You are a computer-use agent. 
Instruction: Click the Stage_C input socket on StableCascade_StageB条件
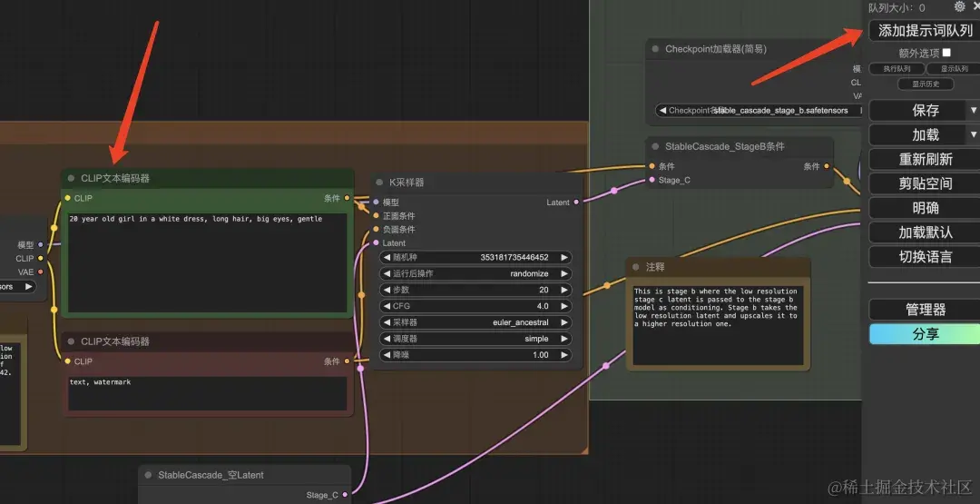click(652, 180)
